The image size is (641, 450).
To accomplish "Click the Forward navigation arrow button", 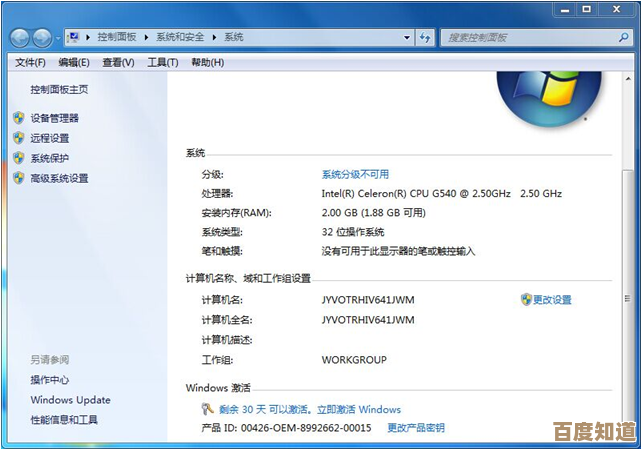I will coord(43,38).
